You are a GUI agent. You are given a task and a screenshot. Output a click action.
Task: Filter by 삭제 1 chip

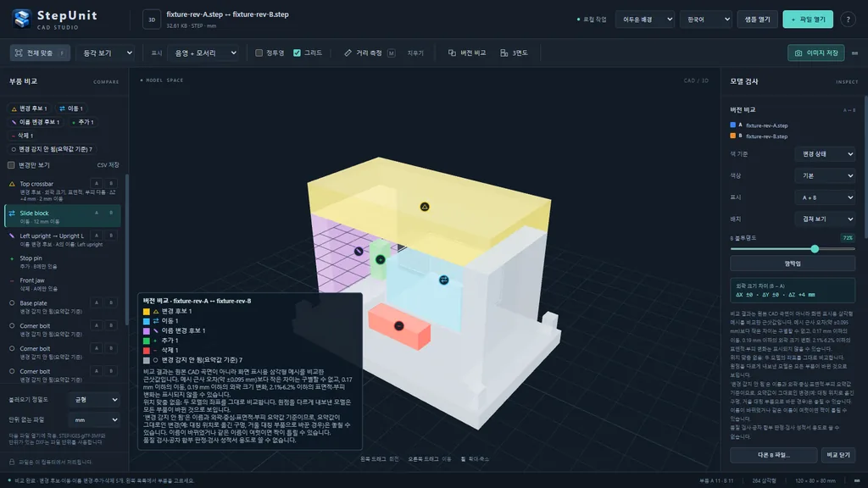click(x=23, y=136)
